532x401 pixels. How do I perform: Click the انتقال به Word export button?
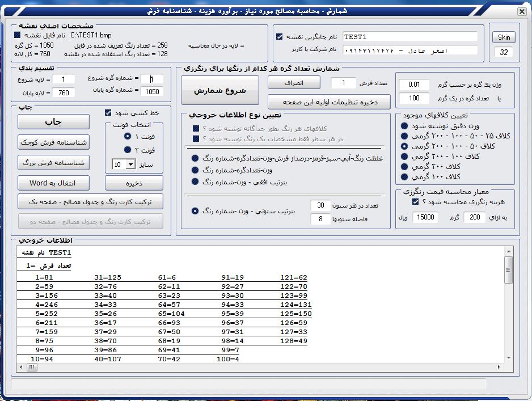click(53, 183)
